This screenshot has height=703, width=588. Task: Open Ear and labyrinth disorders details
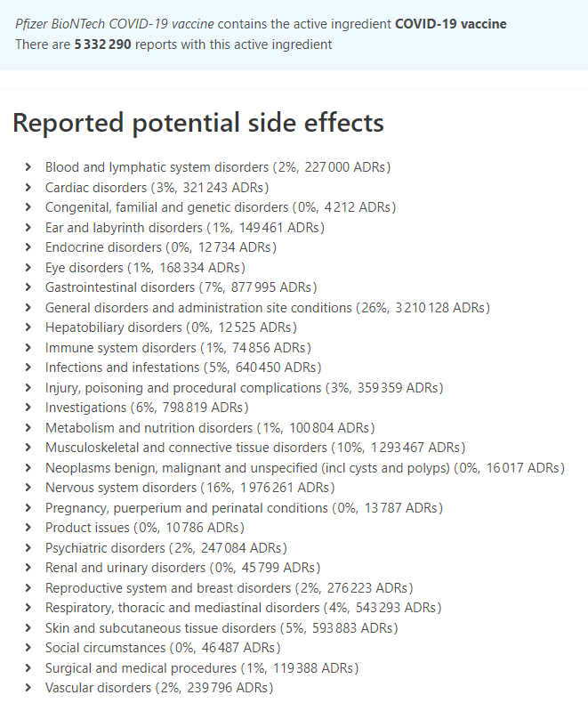(x=28, y=227)
